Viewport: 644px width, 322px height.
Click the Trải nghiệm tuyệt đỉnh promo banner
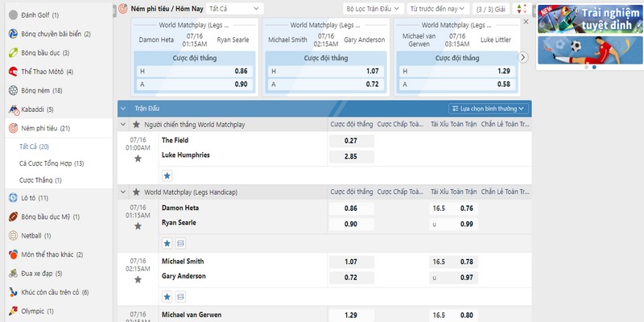click(x=589, y=32)
